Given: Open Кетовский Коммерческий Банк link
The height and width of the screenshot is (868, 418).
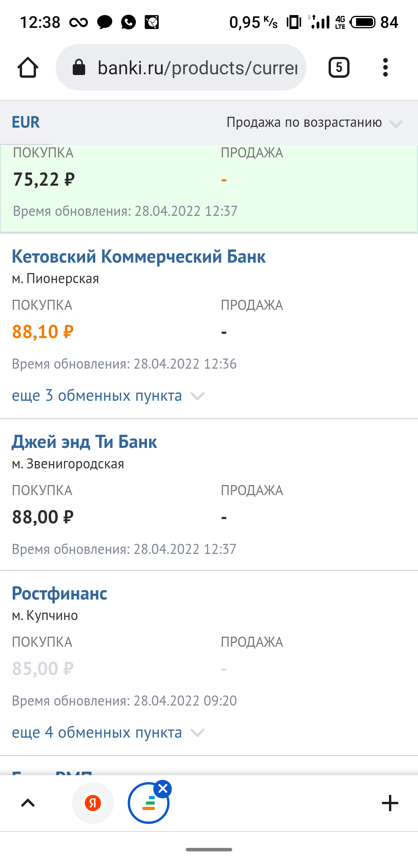Looking at the screenshot, I should click(139, 257).
